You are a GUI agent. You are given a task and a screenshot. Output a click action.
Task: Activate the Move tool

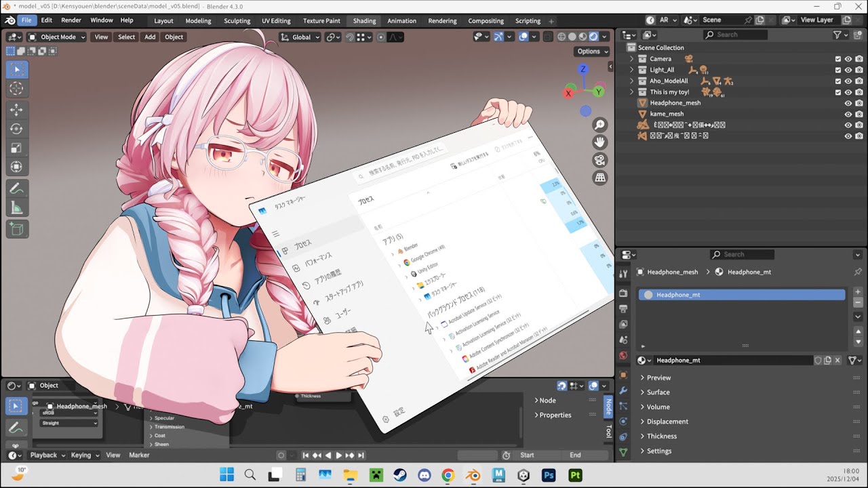[x=17, y=110]
